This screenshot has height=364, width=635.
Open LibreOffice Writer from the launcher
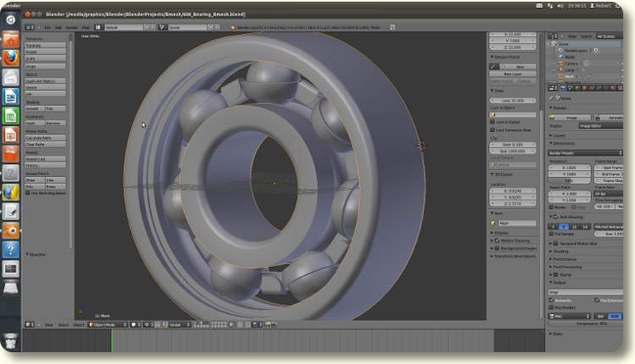click(x=11, y=97)
